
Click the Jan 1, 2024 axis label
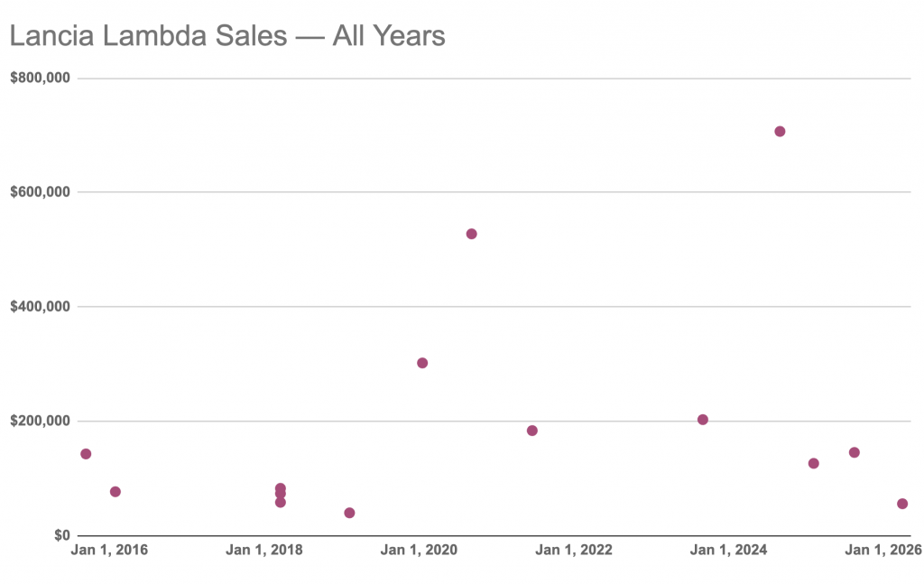point(728,550)
